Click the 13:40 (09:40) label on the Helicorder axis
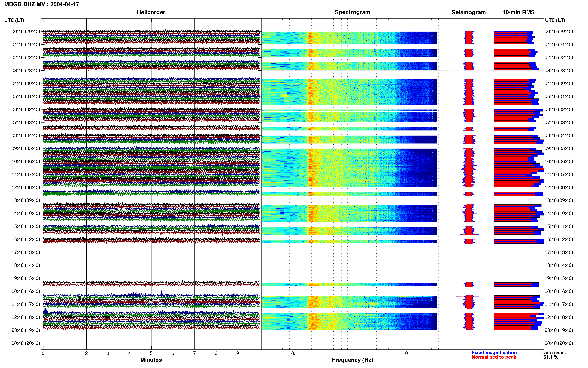The height and width of the screenshot is (368, 588). 26,200
